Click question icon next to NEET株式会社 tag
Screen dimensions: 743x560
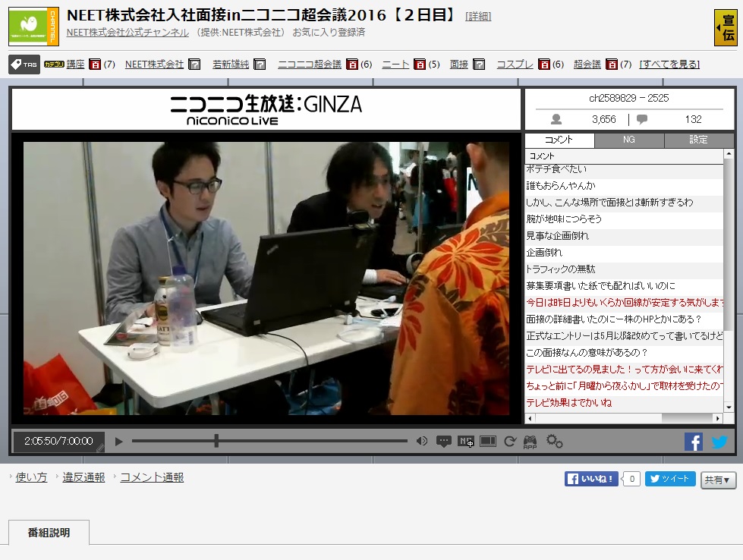click(x=194, y=64)
